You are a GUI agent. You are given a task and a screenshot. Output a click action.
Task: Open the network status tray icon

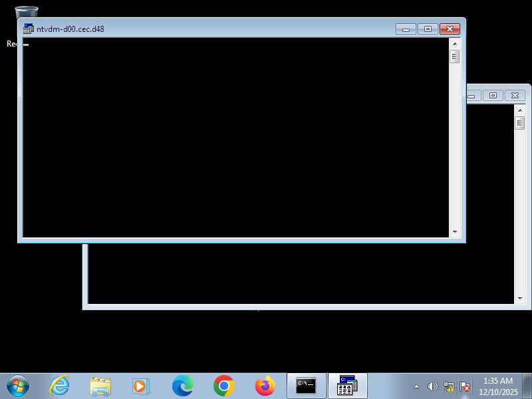tap(449, 386)
